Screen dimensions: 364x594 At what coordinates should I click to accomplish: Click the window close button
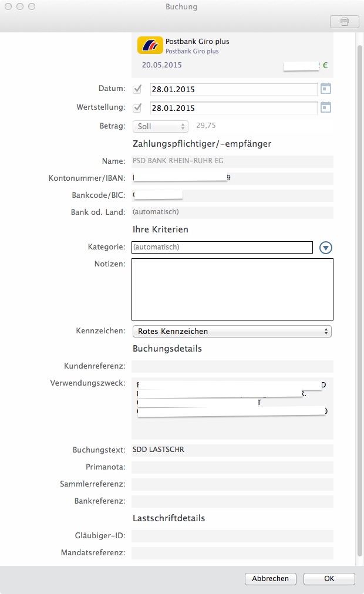coord(8,6)
